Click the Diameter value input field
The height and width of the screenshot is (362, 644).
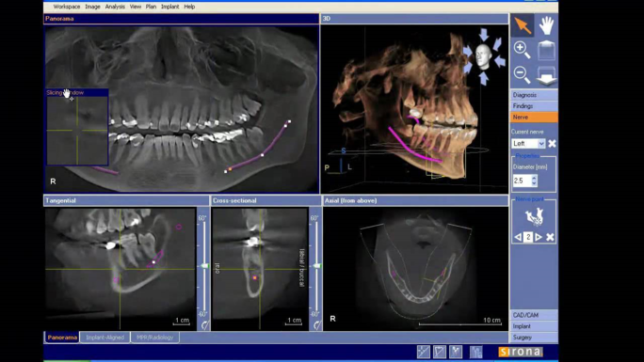[x=522, y=181]
